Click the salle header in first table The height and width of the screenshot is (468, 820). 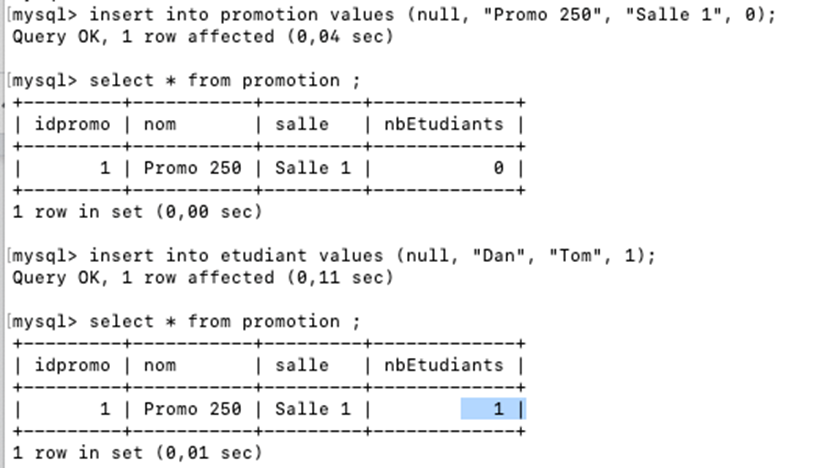pyautogui.click(x=302, y=124)
